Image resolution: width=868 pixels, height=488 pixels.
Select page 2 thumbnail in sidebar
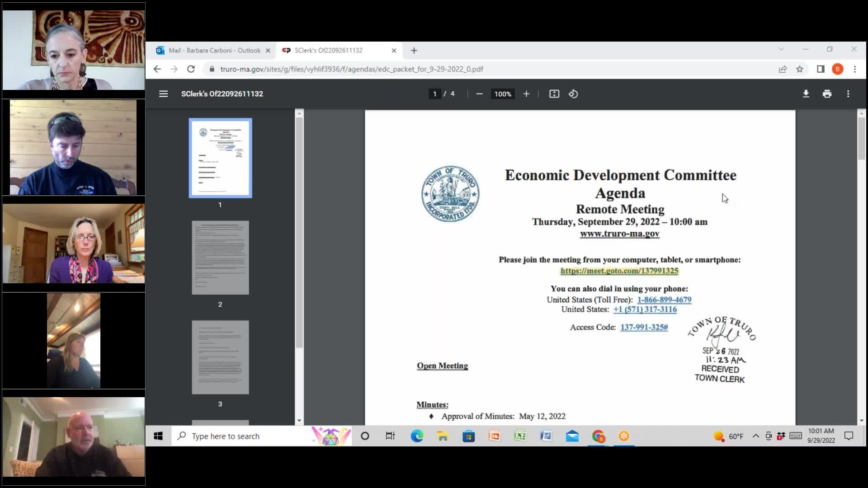220,258
